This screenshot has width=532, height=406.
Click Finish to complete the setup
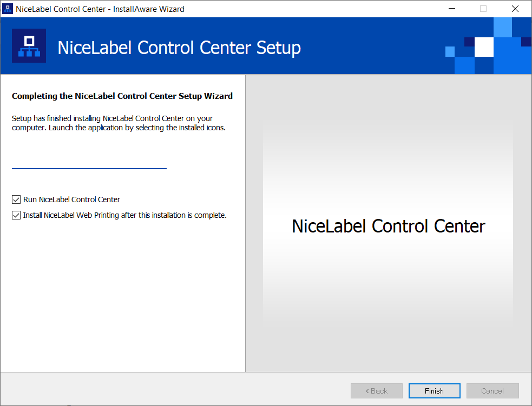coord(434,390)
